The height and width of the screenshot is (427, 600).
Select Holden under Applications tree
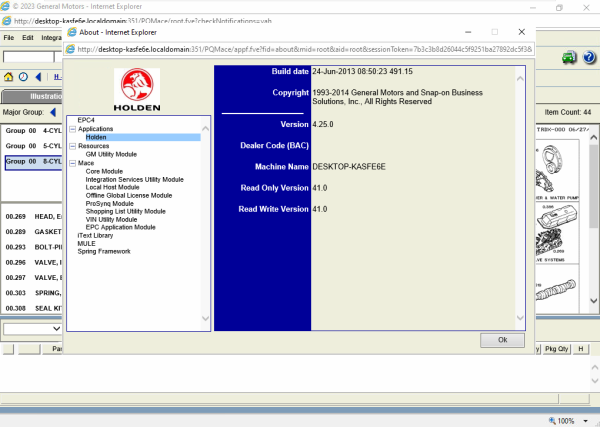(96, 137)
